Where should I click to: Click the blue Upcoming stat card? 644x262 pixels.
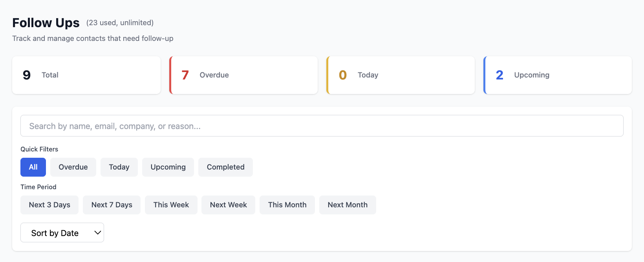point(557,75)
